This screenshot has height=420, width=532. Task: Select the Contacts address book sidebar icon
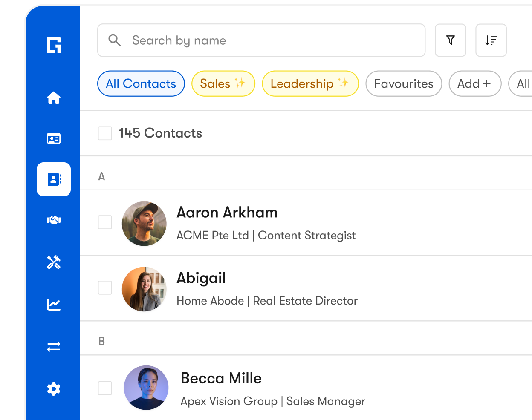pos(54,179)
